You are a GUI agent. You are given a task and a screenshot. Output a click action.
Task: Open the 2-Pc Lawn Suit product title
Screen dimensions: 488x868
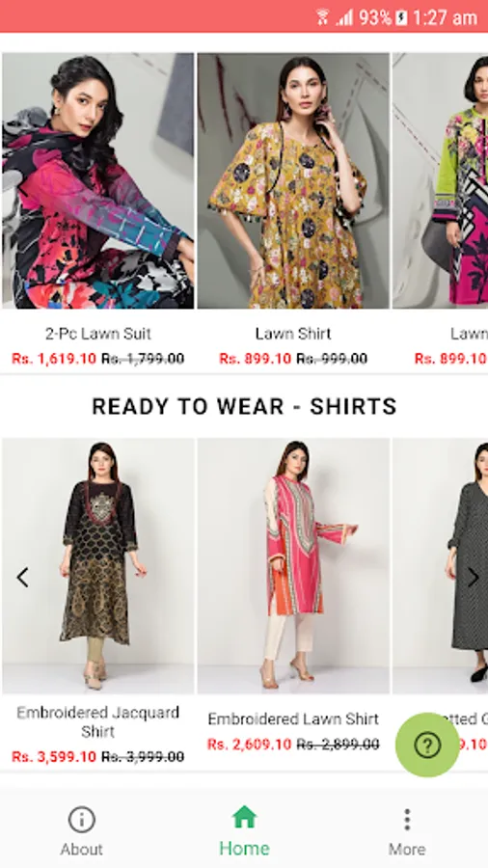pos(98,334)
